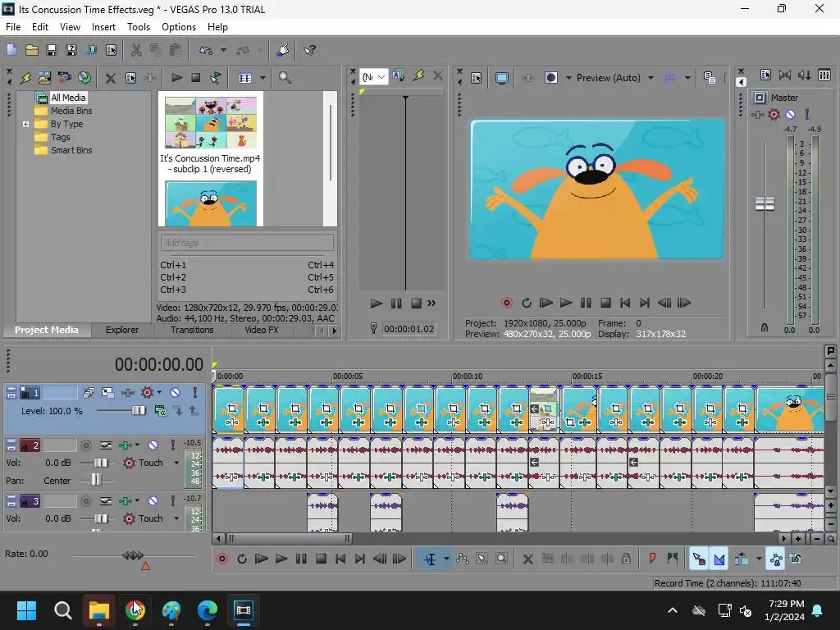Viewport: 840px width, 630px height.
Task: Open the Undo history dropdown arrow
Action: tap(223, 50)
